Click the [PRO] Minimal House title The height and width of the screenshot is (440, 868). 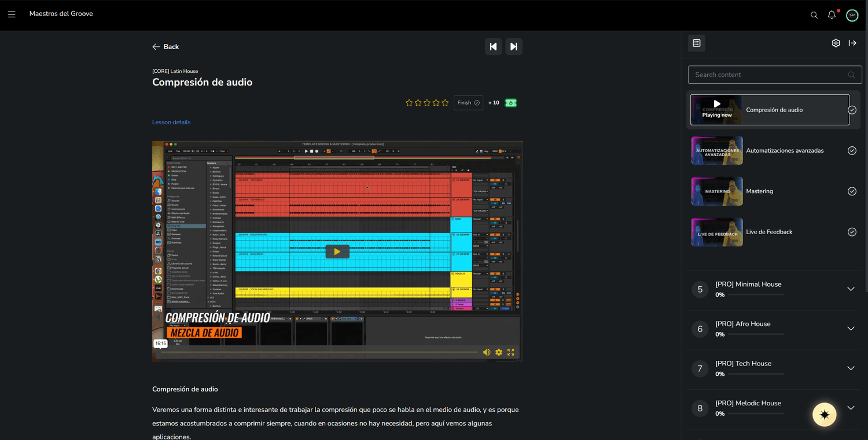point(748,284)
